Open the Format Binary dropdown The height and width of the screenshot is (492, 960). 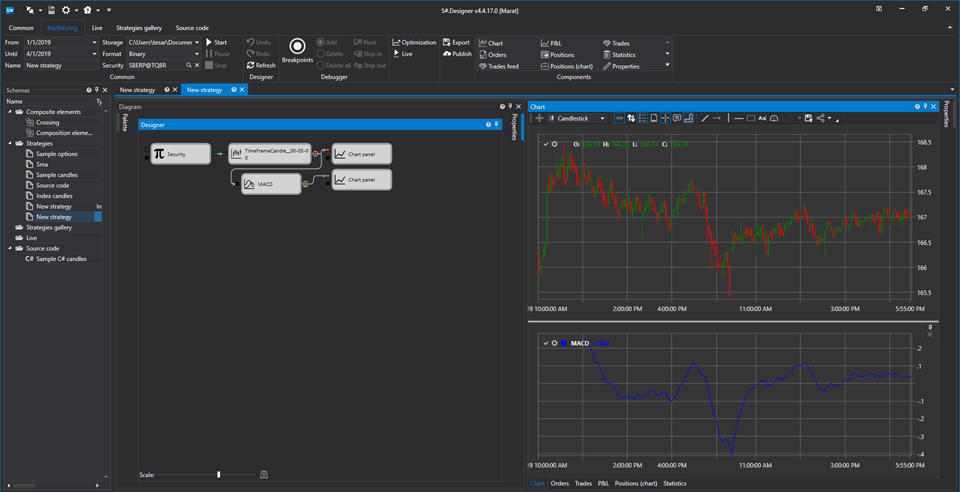[x=163, y=54]
